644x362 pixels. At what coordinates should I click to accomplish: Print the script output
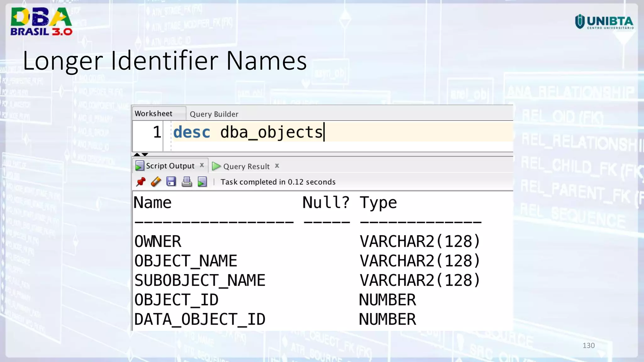coord(187,182)
